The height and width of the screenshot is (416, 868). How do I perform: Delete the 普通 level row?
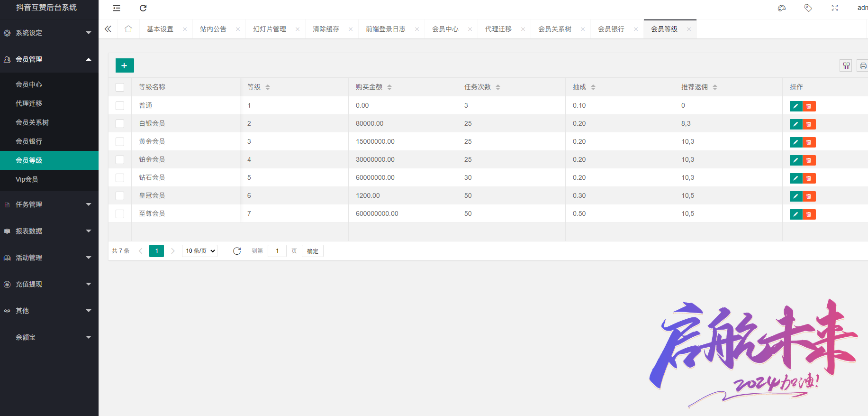[809, 106]
